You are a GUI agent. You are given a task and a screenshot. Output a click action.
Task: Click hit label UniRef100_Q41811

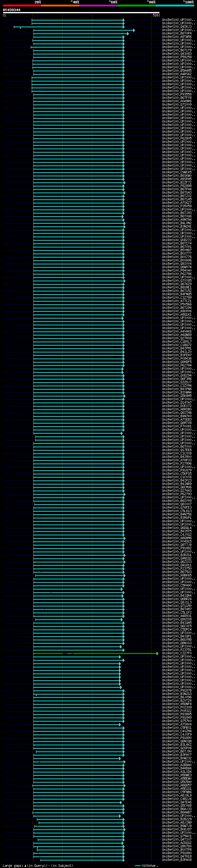(x=177, y=565)
